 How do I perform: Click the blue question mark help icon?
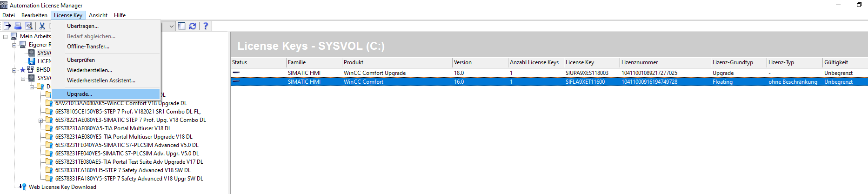tap(205, 26)
